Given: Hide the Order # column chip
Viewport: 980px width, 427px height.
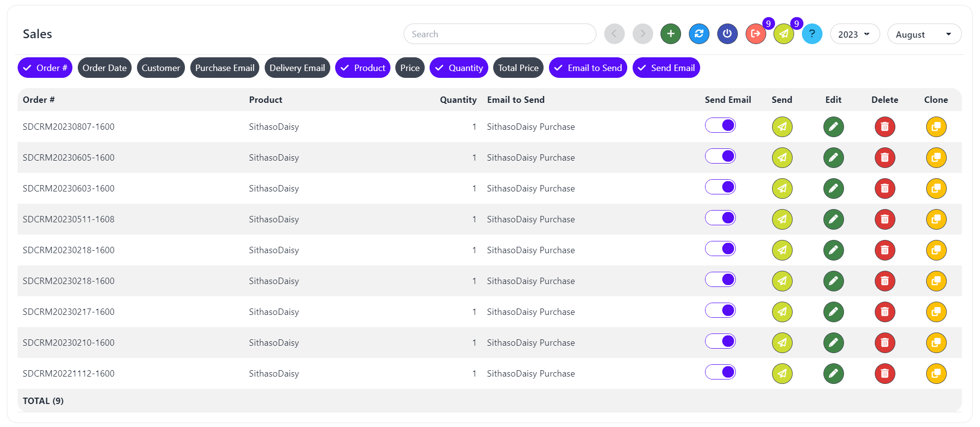Looking at the screenshot, I should (45, 68).
